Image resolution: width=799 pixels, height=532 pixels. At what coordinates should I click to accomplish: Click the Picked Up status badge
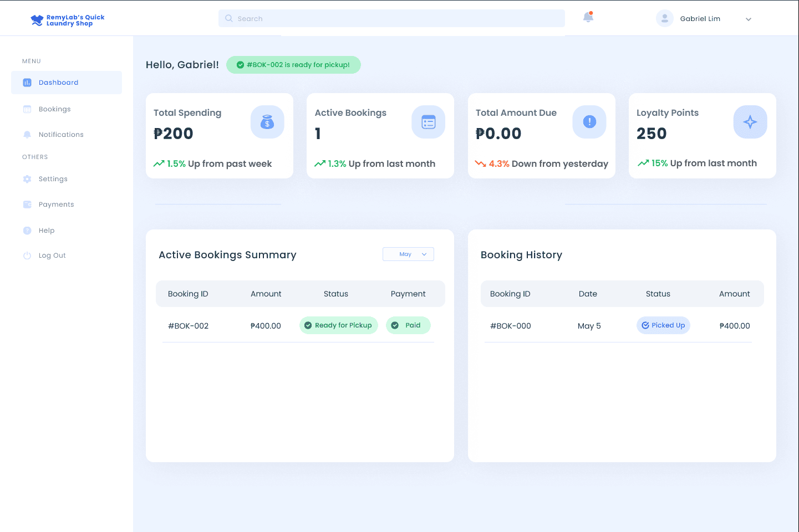pyautogui.click(x=663, y=325)
